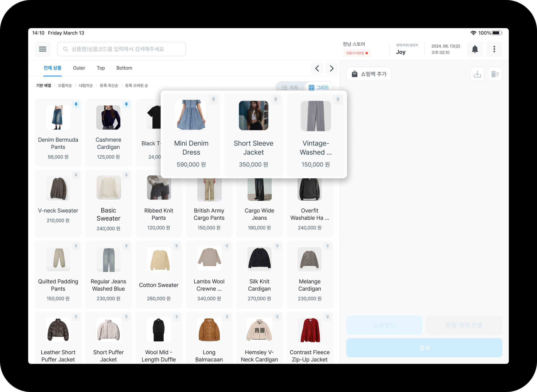Pin the Mini Denim Dress
Image resolution: width=537 pixels, height=392 pixels.
(213, 100)
